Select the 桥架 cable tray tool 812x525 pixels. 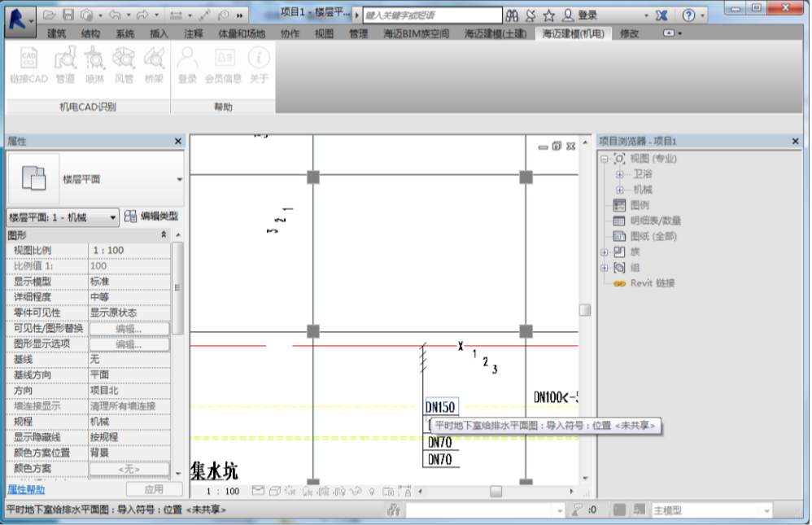tap(154, 65)
